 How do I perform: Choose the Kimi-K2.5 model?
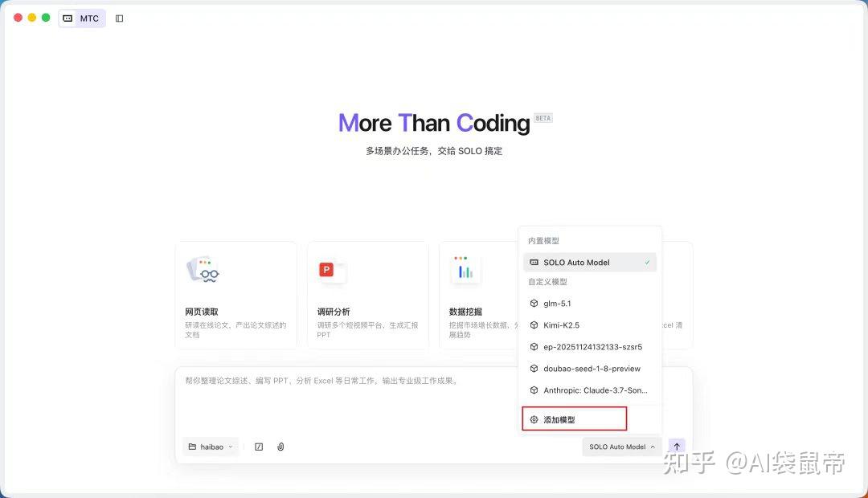pyautogui.click(x=590, y=325)
